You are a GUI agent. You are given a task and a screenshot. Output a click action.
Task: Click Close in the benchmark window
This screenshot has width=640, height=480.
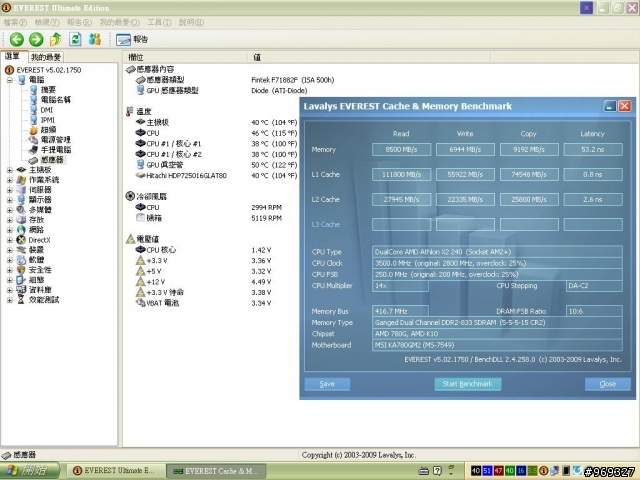608,384
